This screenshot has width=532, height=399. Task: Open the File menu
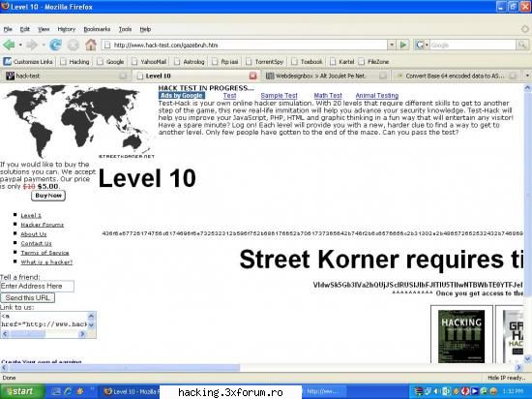(x=8, y=29)
